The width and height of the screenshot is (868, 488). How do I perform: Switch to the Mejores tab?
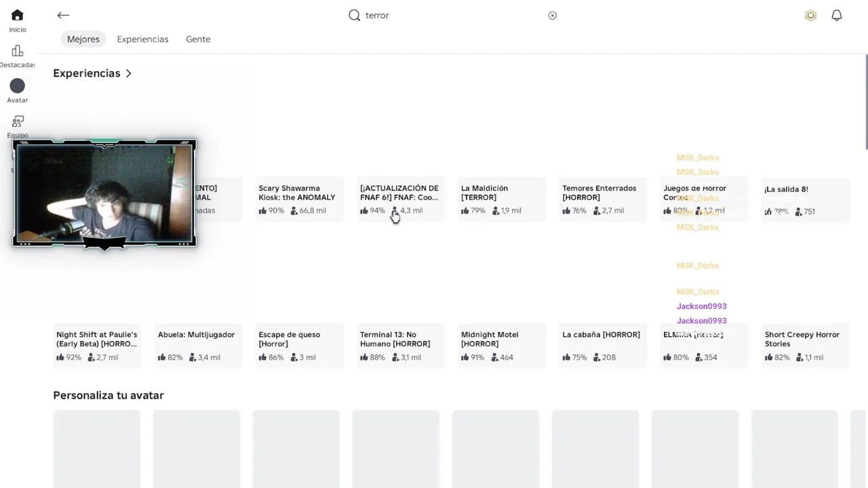tap(83, 39)
